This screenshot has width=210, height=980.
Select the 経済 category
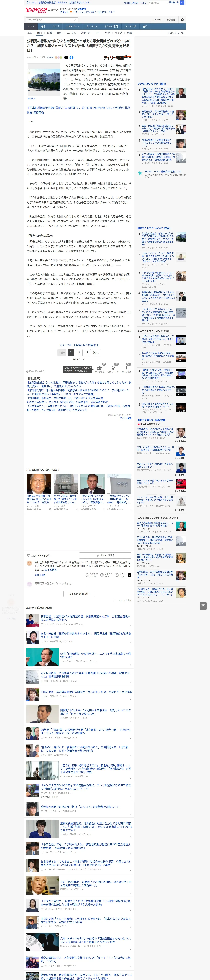[59, 33]
